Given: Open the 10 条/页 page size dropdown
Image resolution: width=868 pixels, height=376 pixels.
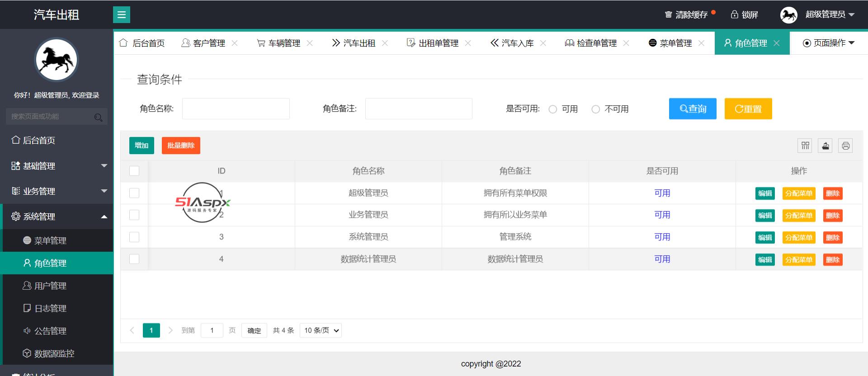Looking at the screenshot, I should 321,330.
